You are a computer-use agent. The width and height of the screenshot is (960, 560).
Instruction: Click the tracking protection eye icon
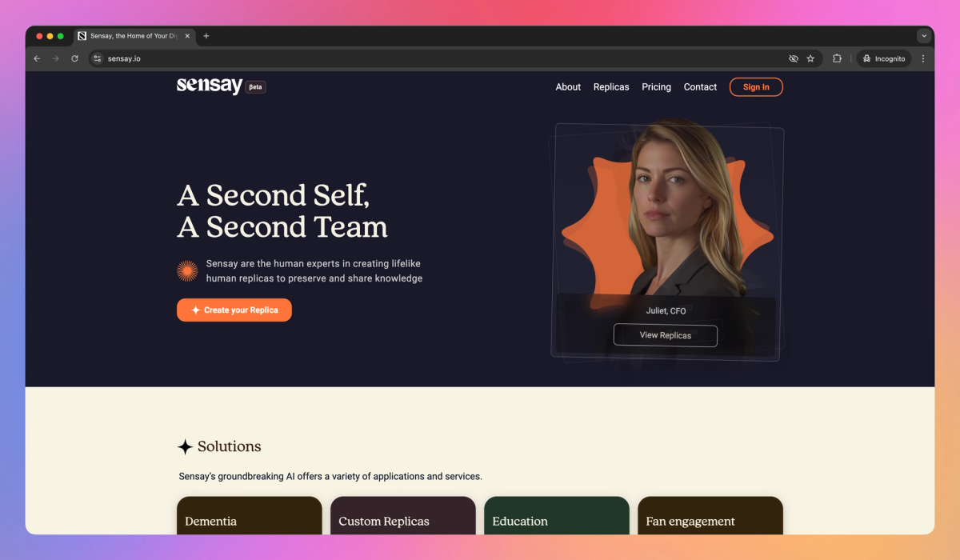[794, 58]
